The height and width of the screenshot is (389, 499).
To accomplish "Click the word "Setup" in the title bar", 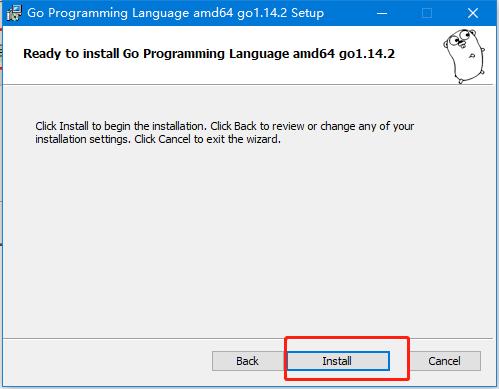I will [307, 13].
